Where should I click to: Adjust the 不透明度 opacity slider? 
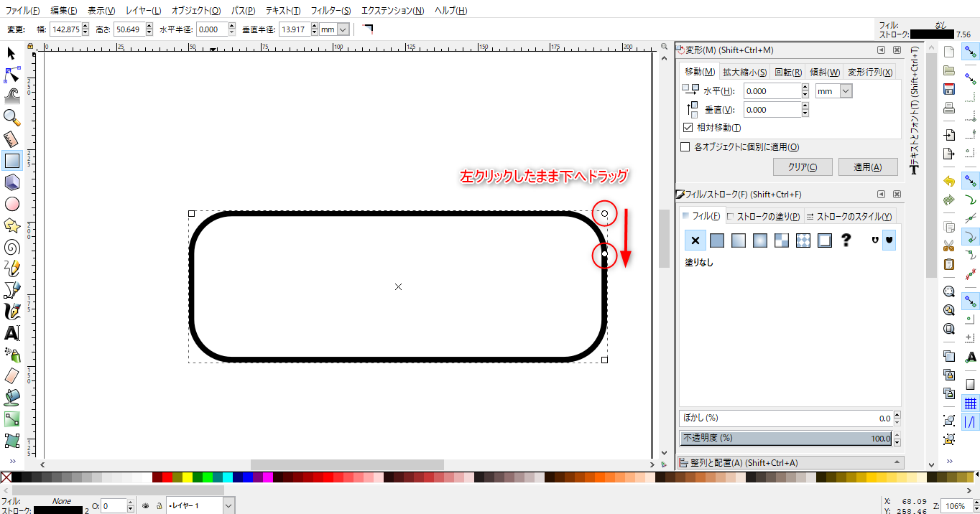pyautogui.click(x=786, y=438)
